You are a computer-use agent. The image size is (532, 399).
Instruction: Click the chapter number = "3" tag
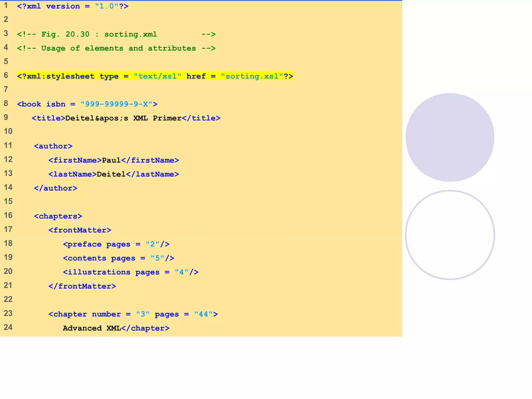click(133, 314)
